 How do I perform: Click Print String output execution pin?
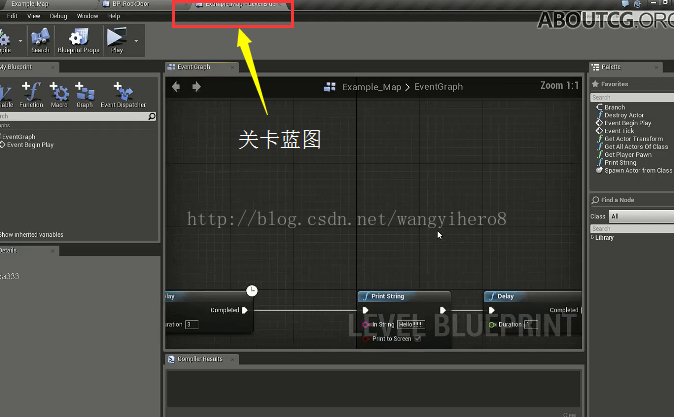(x=442, y=310)
